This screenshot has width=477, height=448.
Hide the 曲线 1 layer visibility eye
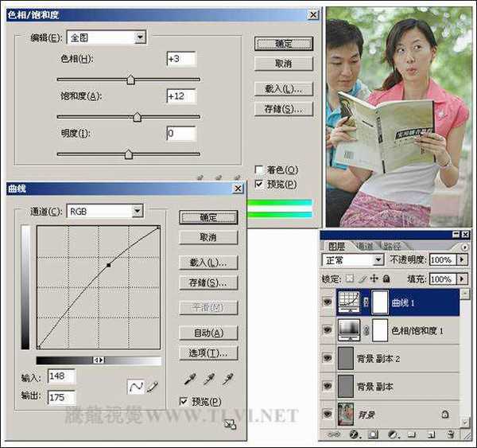[328, 301]
